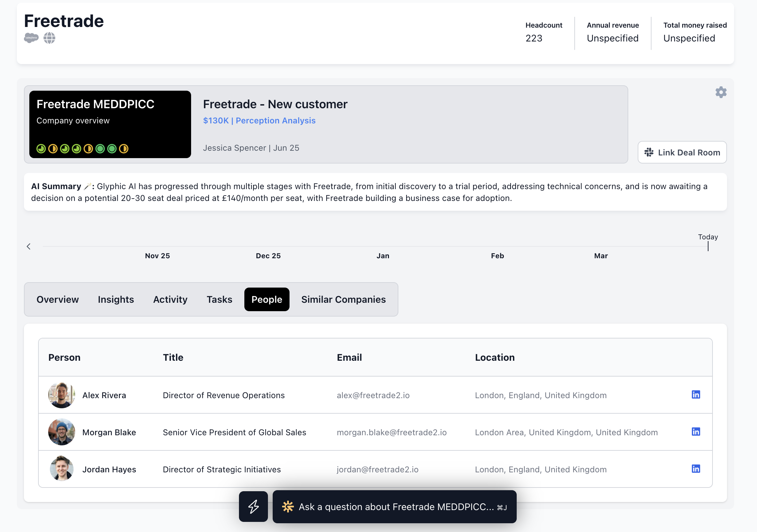The image size is (757, 532).
Task: Click the lightning bolt quick actions button
Action: [x=253, y=506]
